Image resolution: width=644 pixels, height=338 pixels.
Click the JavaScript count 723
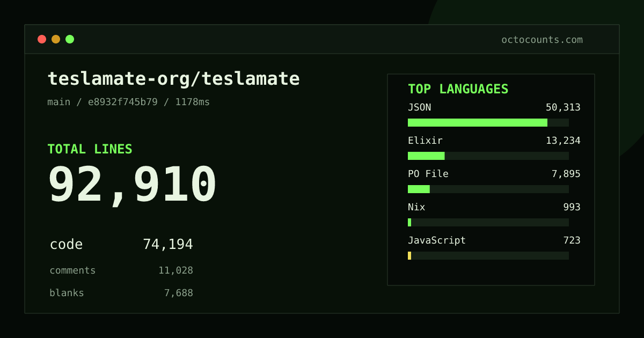coord(572,240)
